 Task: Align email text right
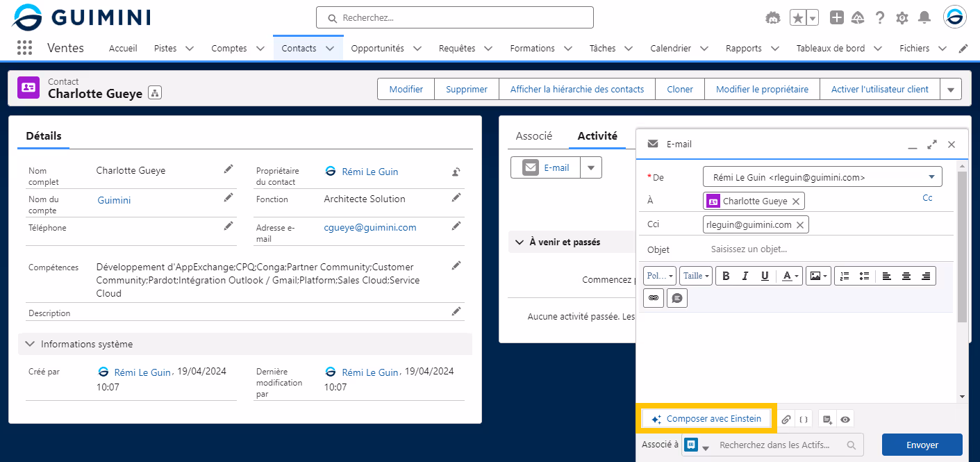tap(926, 276)
